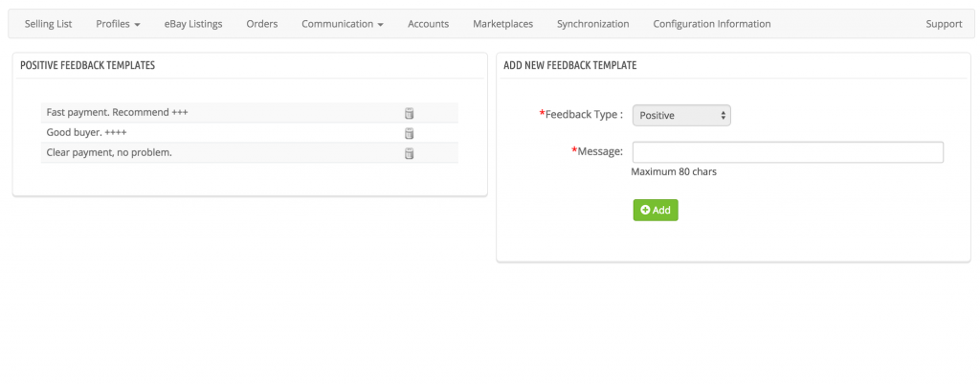Viewport: 980px width, 384px height.
Task: Open the Support link
Action: [944, 24]
